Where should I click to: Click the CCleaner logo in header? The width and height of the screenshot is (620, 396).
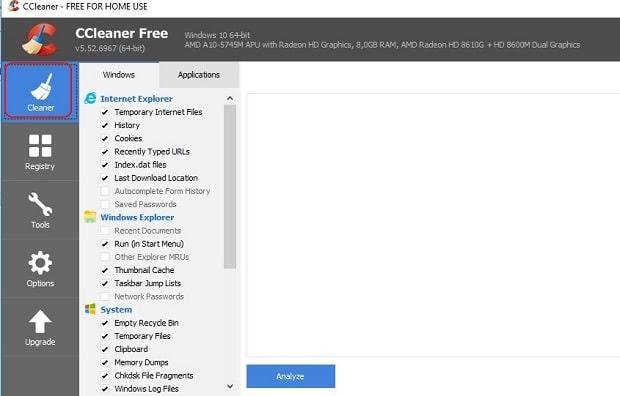click(40, 39)
